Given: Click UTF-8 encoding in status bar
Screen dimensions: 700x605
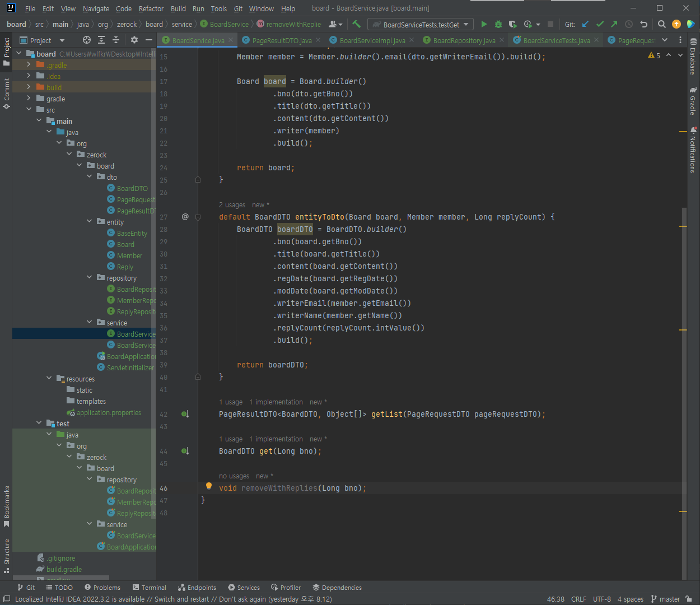Looking at the screenshot, I should (602, 599).
